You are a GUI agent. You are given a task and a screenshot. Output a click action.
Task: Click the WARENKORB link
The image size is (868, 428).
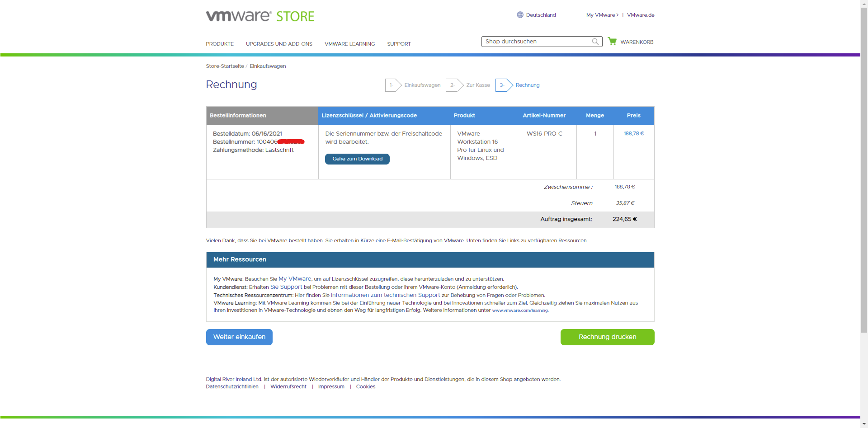click(x=637, y=42)
